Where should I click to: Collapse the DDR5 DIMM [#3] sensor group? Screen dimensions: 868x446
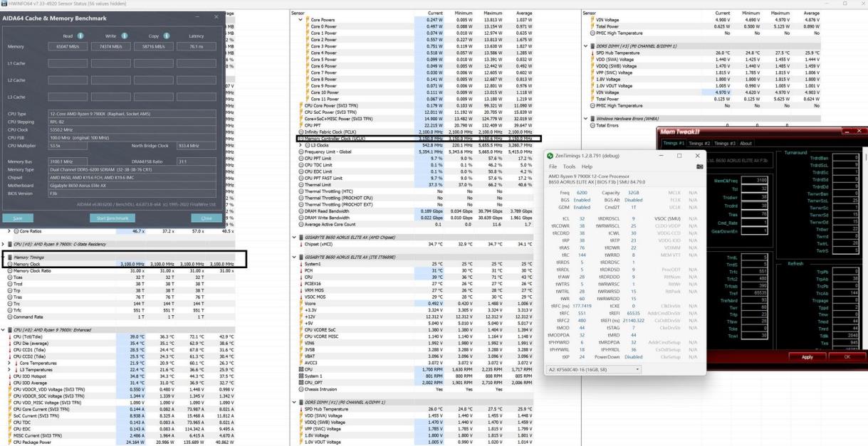point(585,46)
